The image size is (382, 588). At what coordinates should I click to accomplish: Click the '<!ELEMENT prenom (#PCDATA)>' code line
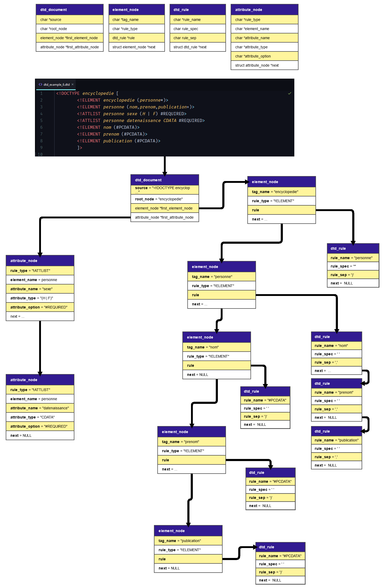[x=112, y=134]
